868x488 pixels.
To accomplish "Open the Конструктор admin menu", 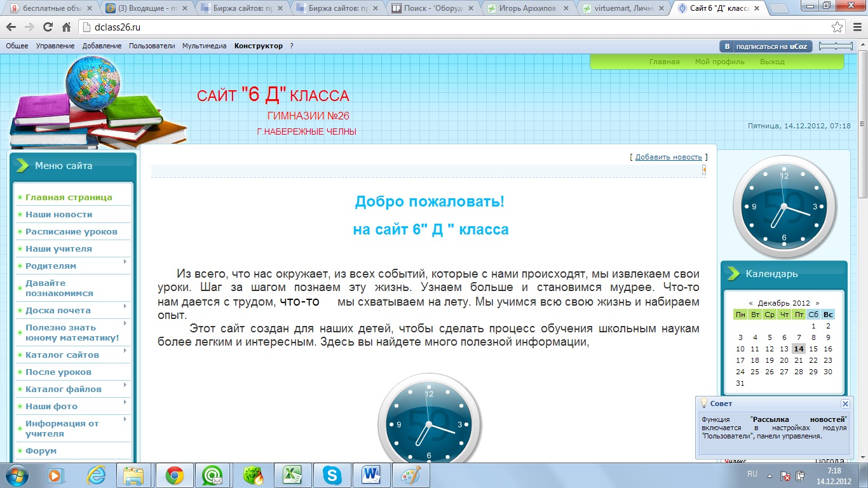I will tap(259, 46).
